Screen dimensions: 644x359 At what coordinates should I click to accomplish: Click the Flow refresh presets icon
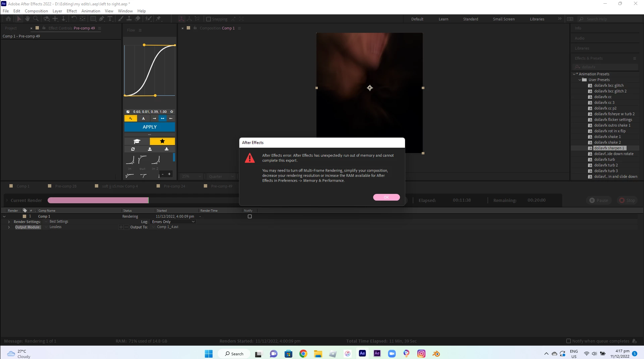point(133,149)
